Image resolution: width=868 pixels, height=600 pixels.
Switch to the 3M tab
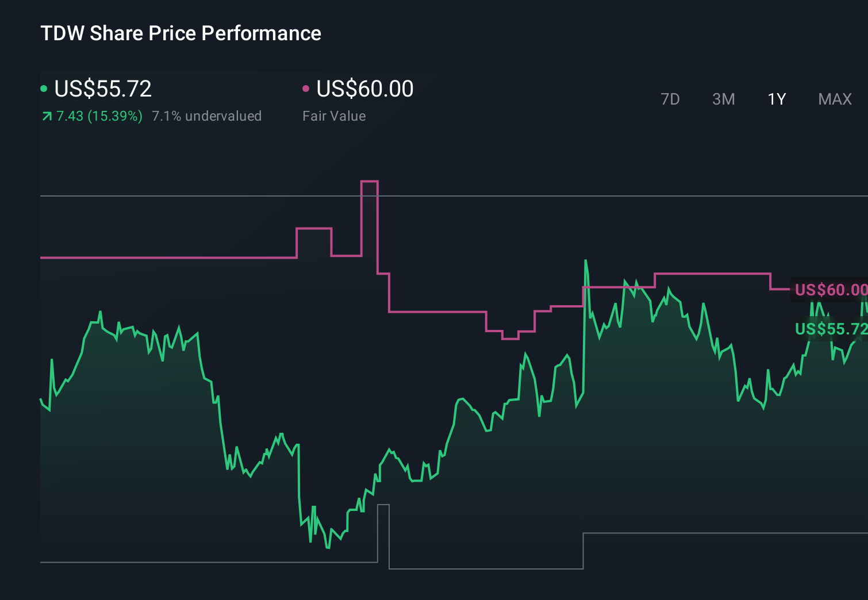pyautogui.click(x=723, y=99)
